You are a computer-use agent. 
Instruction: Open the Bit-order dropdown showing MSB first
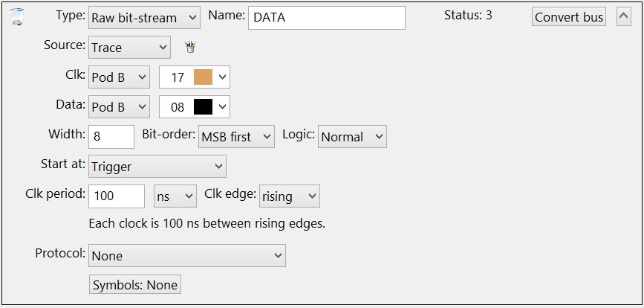(236, 137)
